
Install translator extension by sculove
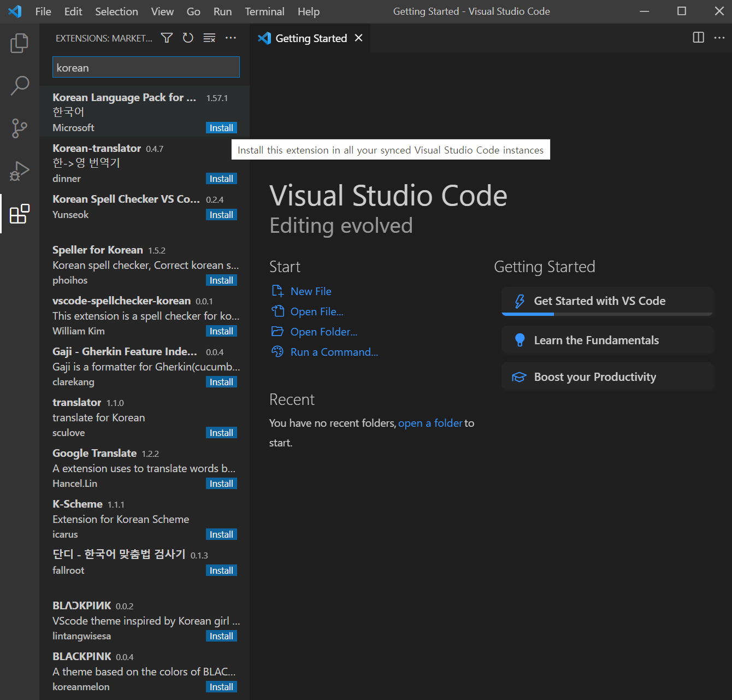coord(221,433)
